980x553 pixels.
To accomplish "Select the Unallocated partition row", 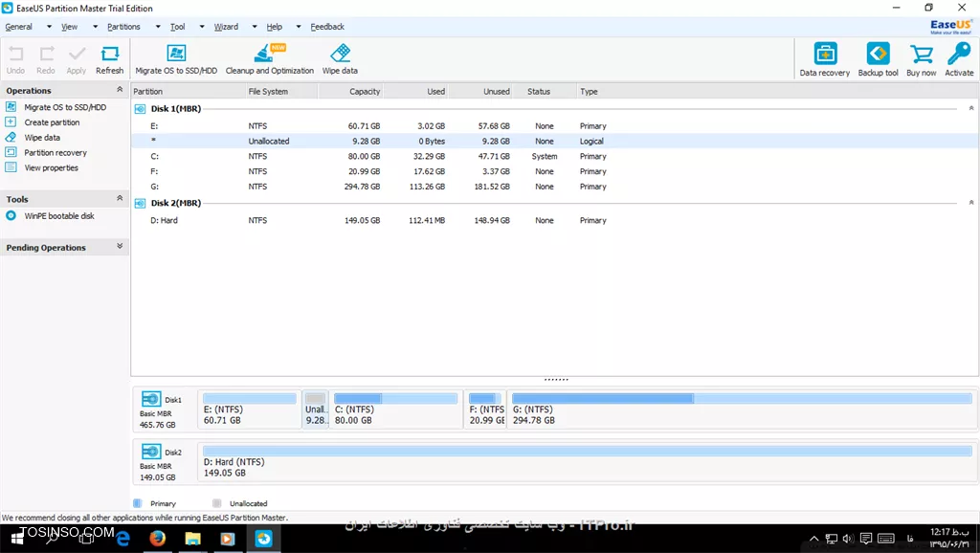I will point(553,142).
